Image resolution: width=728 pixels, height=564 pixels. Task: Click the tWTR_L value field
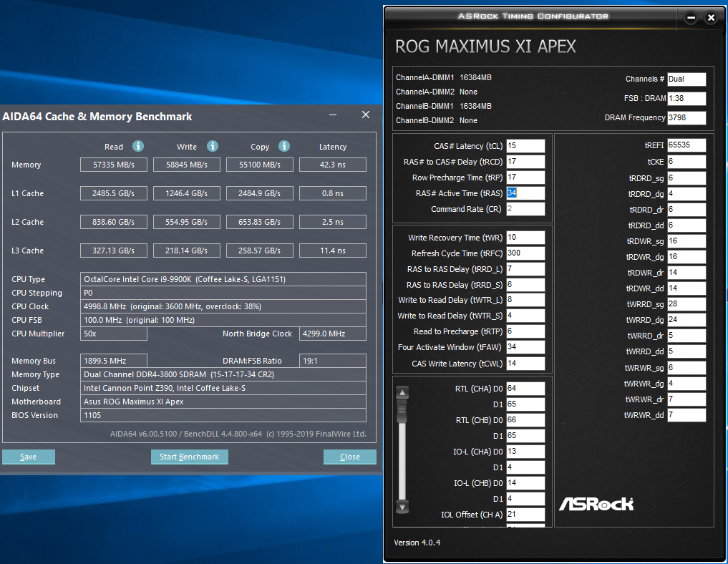click(x=525, y=300)
